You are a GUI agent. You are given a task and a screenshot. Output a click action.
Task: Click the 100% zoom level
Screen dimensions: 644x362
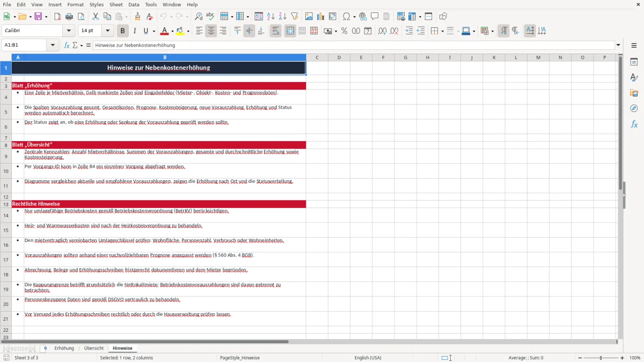[x=635, y=358]
